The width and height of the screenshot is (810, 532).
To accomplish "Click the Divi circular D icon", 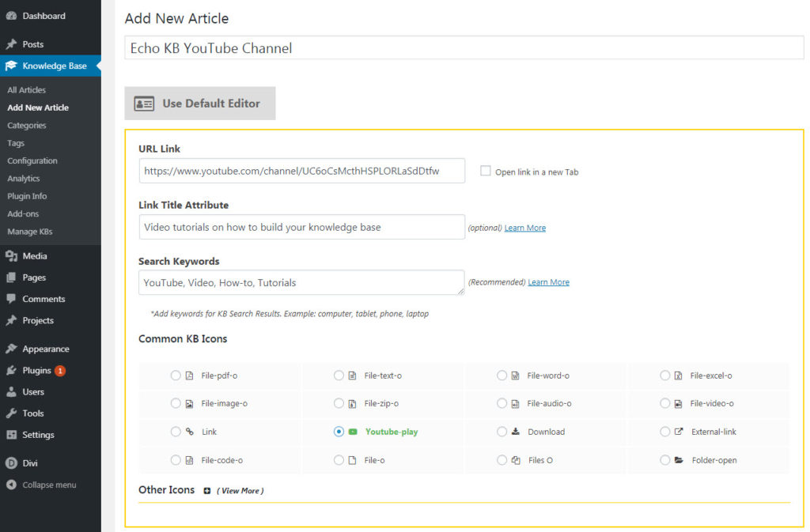I will coord(11,464).
